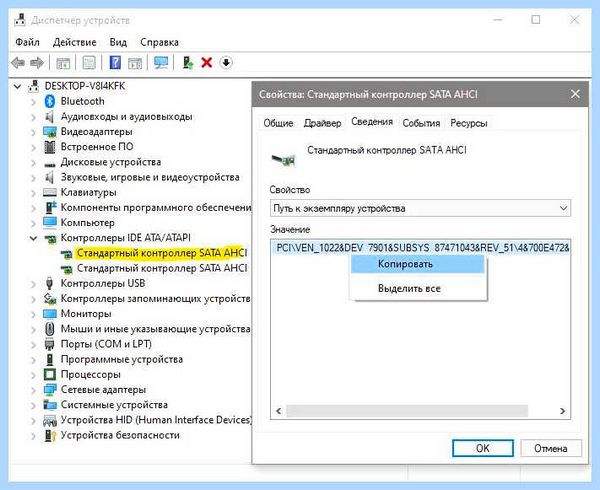
Task: Click the action pane toolbar icon
Action: (134, 63)
